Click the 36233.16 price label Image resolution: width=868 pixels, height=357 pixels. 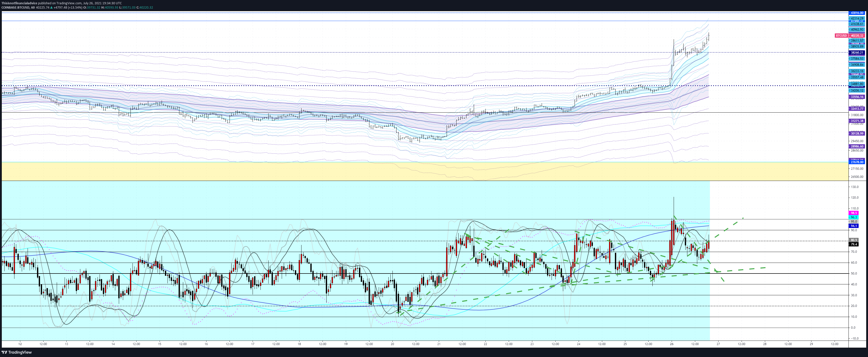click(857, 71)
